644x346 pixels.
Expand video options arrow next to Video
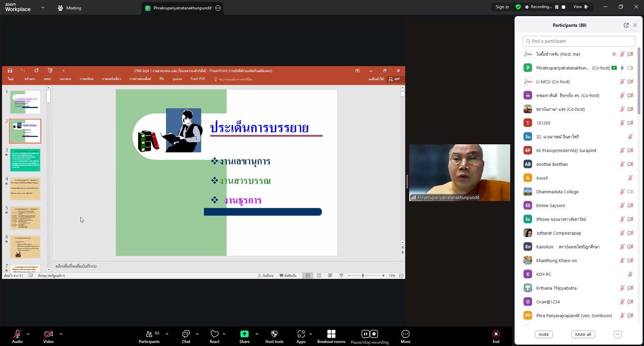pyautogui.click(x=61, y=334)
